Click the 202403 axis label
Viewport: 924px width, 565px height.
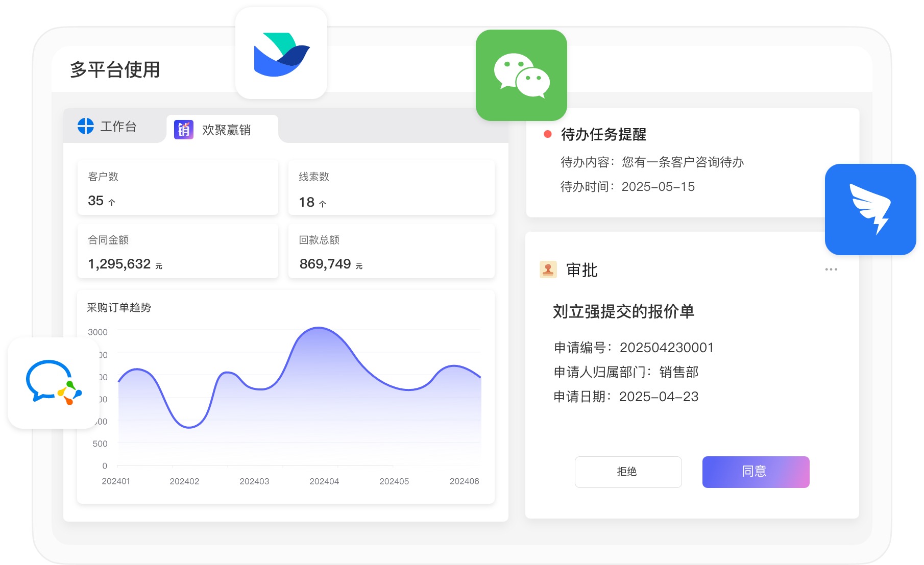[254, 481]
